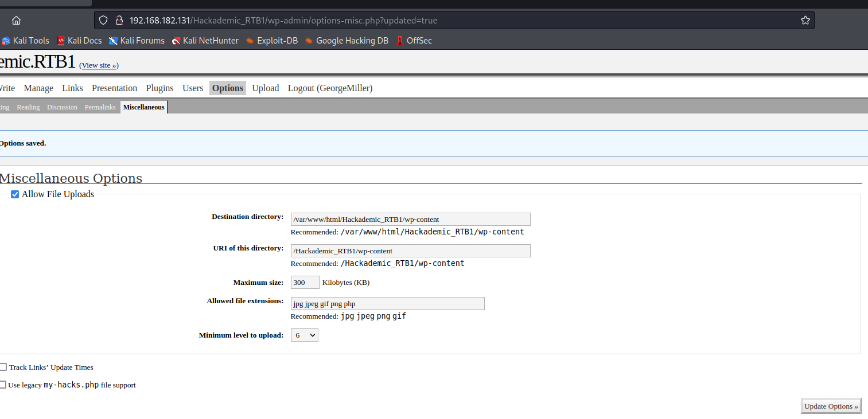Switch to the Discussion options tab

[x=62, y=107]
